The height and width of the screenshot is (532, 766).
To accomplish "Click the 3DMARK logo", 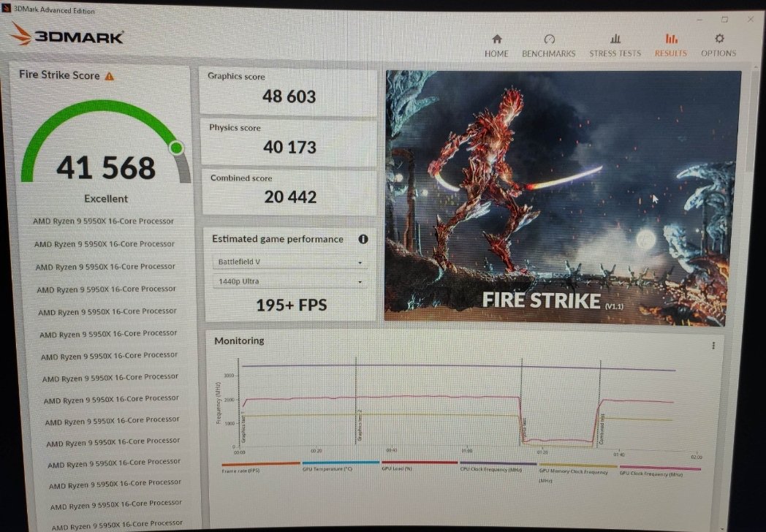I will [x=67, y=34].
